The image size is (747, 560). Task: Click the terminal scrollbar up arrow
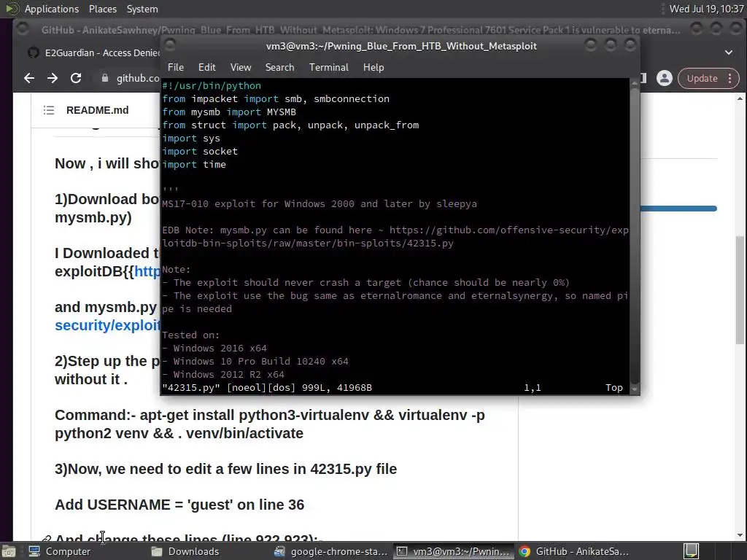click(634, 84)
